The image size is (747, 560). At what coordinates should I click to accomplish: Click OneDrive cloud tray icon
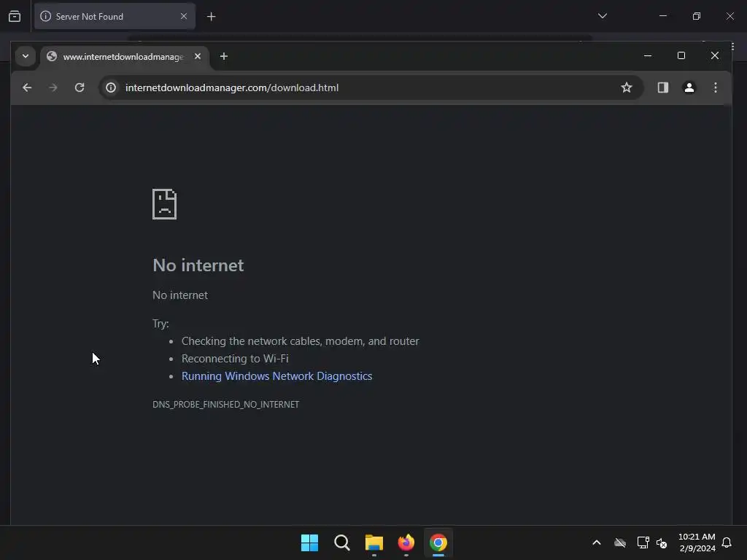click(620, 542)
